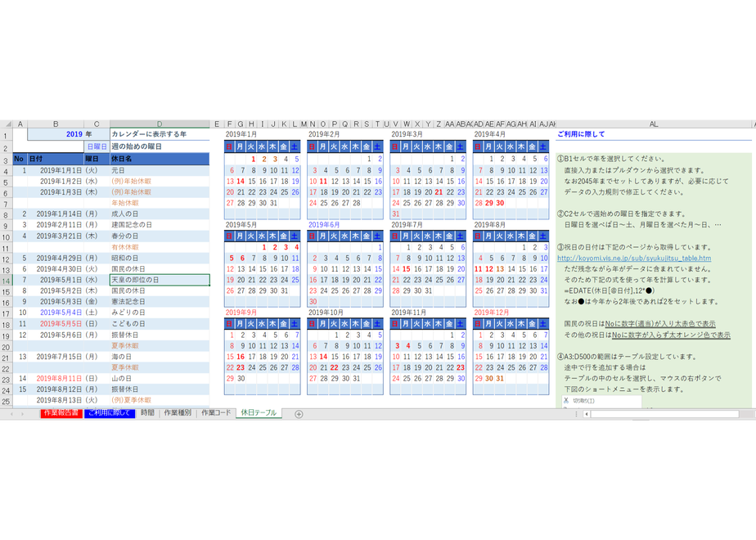Select the cell containing 昭和の日
This screenshot has height=540, width=756.
(x=160, y=259)
